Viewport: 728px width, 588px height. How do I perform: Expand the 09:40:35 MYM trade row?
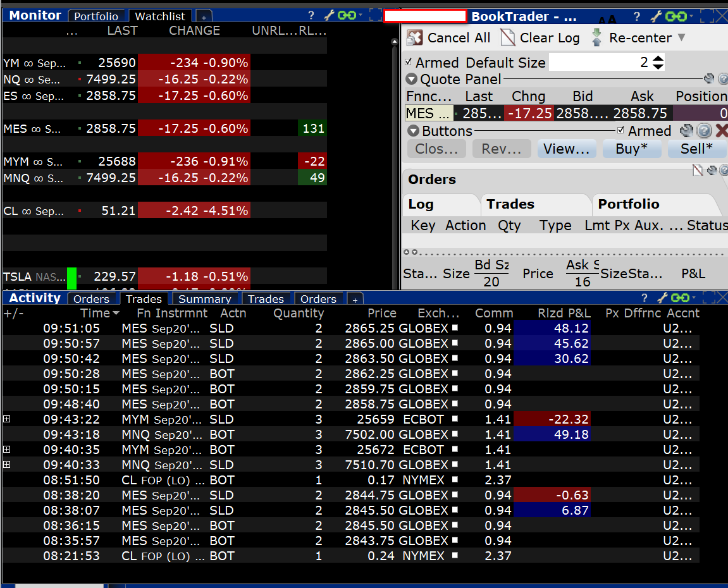[7, 450]
